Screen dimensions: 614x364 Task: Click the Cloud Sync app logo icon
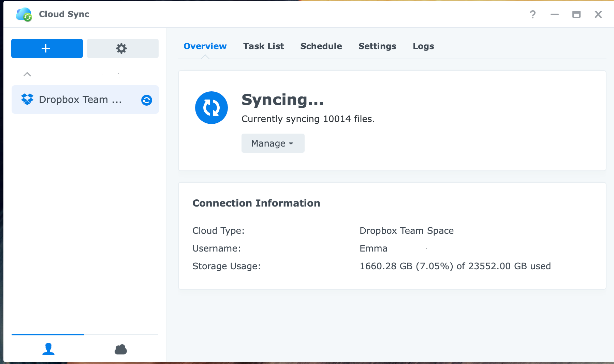click(x=24, y=14)
